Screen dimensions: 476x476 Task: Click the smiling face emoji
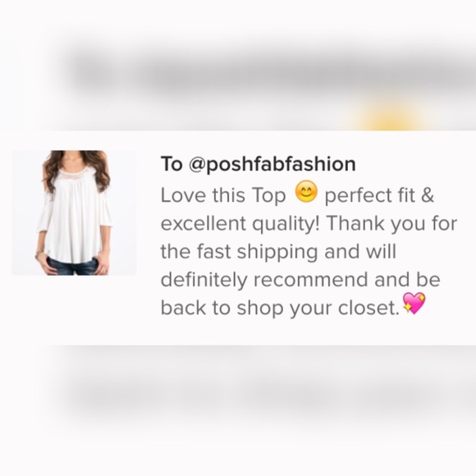coord(306,192)
